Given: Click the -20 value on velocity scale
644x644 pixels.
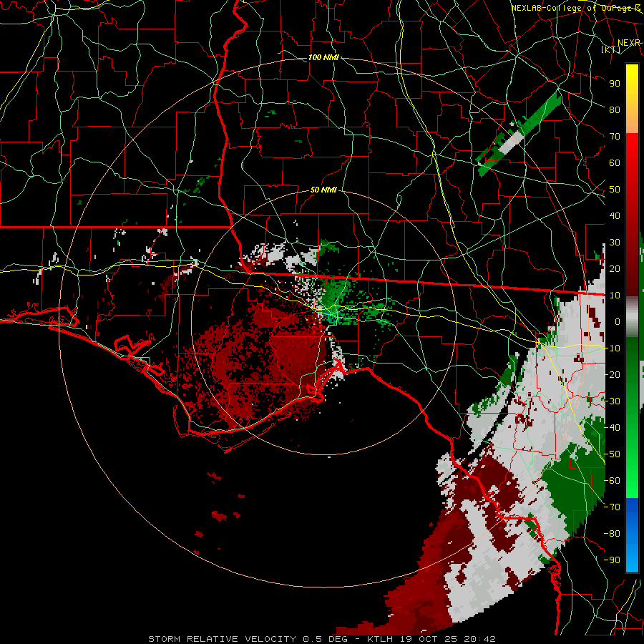Looking at the screenshot, I should click(612, 374).
